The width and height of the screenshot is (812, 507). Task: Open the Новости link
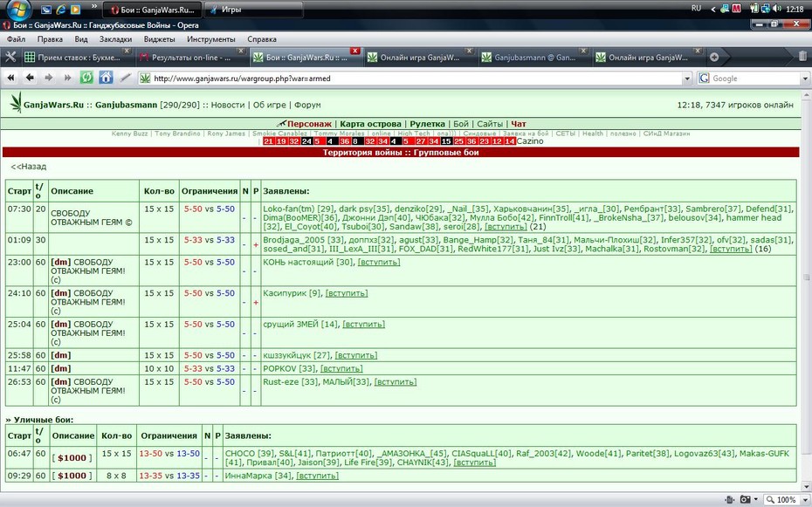coord(227,105)
